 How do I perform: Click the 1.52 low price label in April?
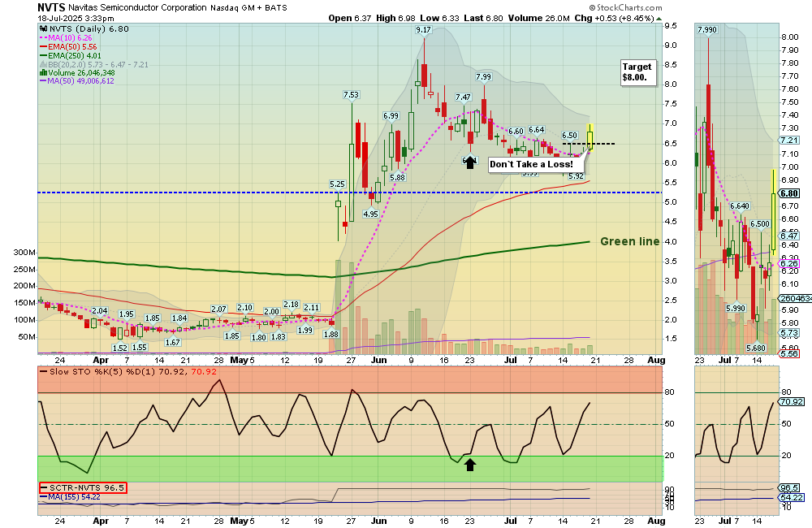(119, 348)
